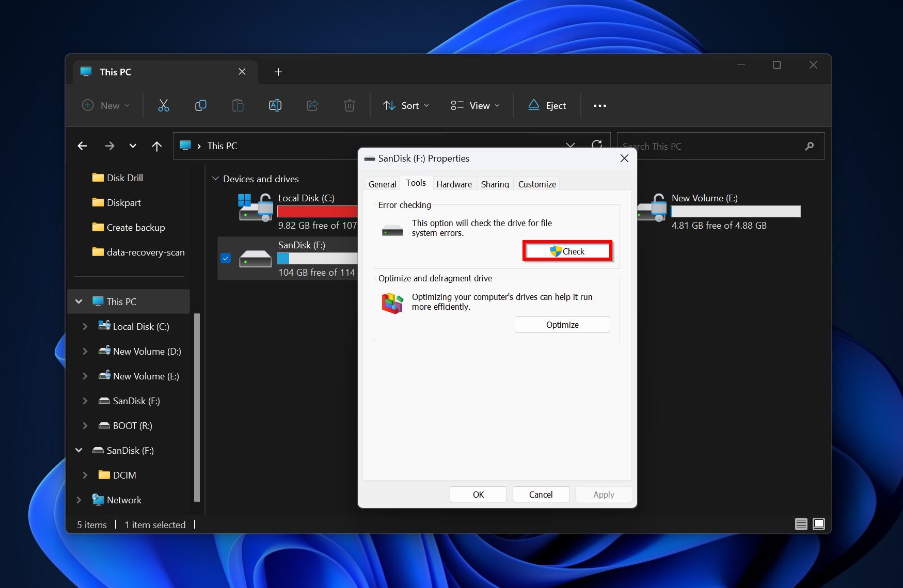903x588 pixels.
Task: Expand the DCIM folder node
Action: point(85,475)
